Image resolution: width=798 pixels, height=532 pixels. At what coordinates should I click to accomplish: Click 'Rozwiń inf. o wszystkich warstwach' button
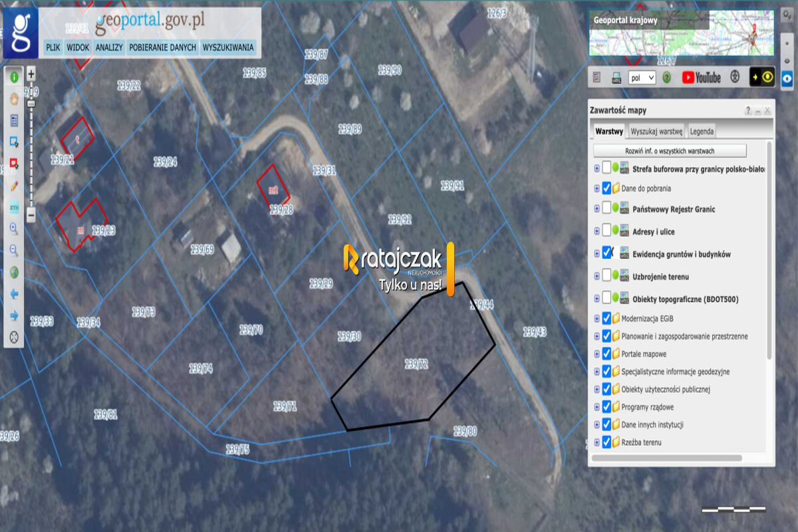[x=670, y=151]
